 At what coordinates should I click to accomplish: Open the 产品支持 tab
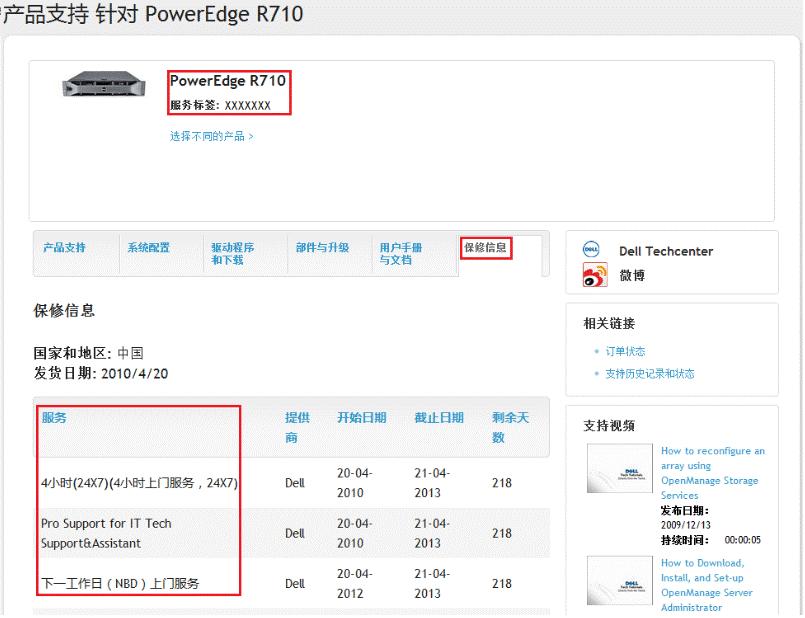(64, 248)
